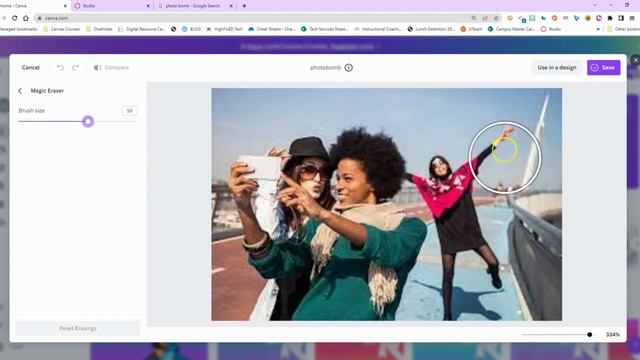The height and width of the screenshot is (360, 640).
Task: Click the browser Home icon
Action: [26, 18]
